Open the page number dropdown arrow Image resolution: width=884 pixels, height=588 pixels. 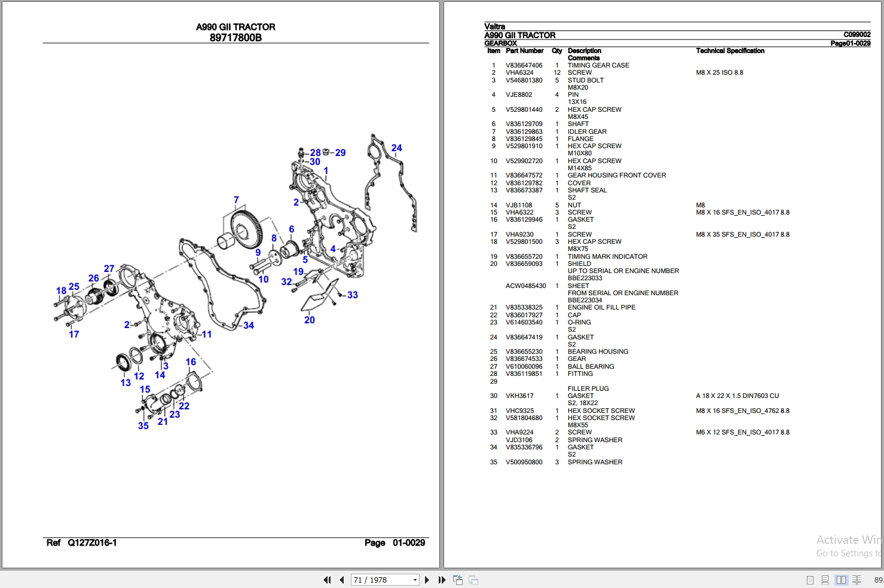tap(415, 580)
